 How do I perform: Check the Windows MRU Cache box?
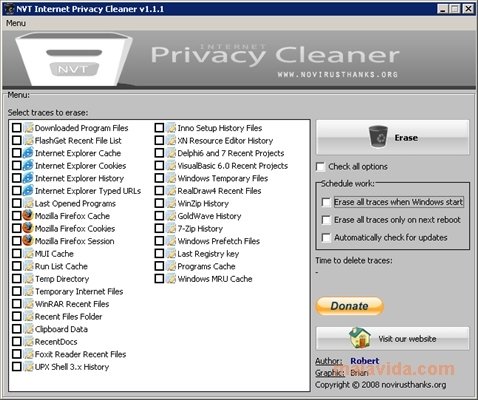159,279
